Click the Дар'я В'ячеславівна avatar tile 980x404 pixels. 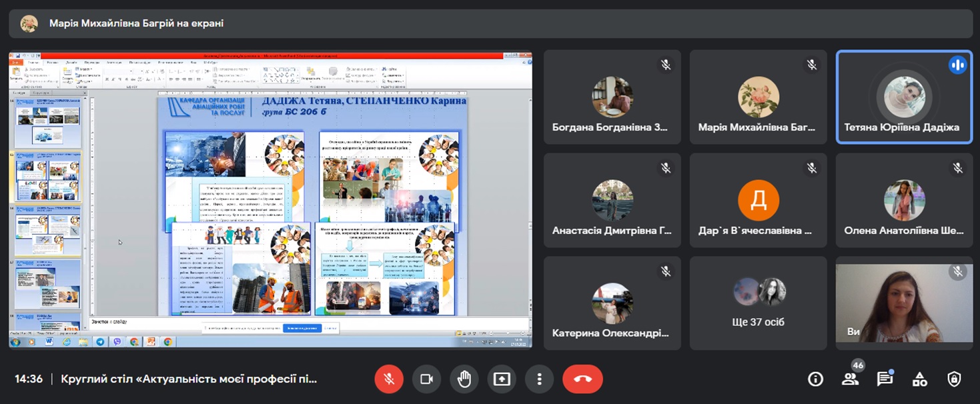[758, 200]
